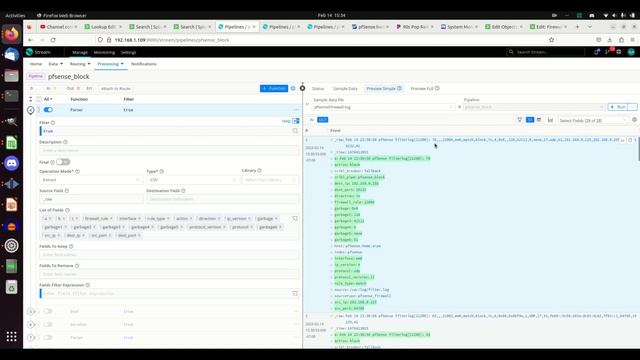Screen dimensions: 640x360
Task: Open the Notifications link
Action: [x=144, y=64]
